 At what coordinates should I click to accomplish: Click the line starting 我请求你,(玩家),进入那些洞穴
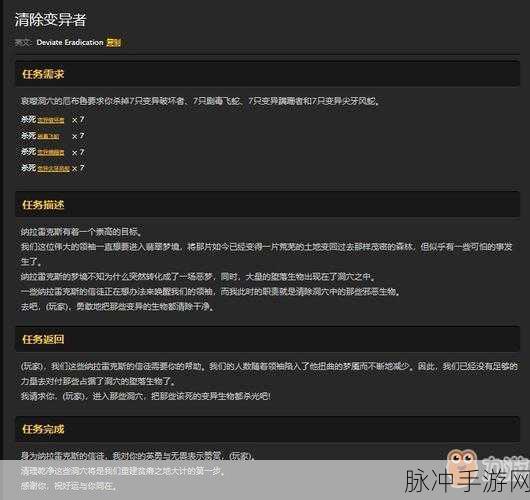pos(146,396)
